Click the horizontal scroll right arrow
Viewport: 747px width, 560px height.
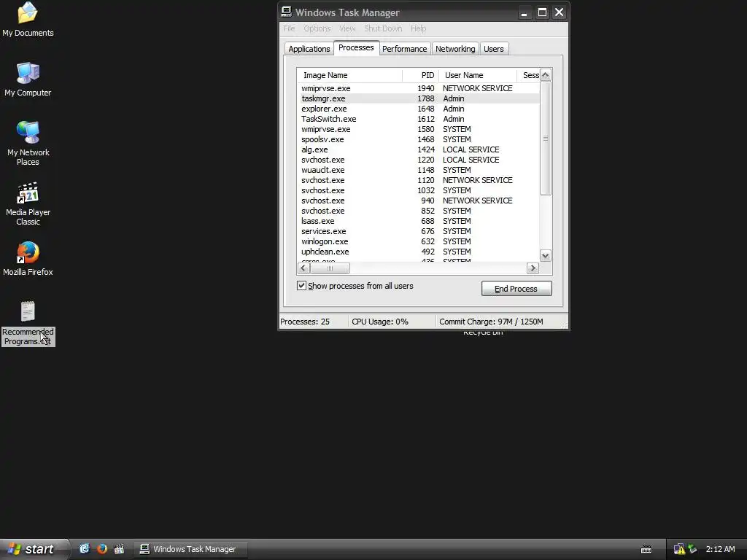coord(533,268)
